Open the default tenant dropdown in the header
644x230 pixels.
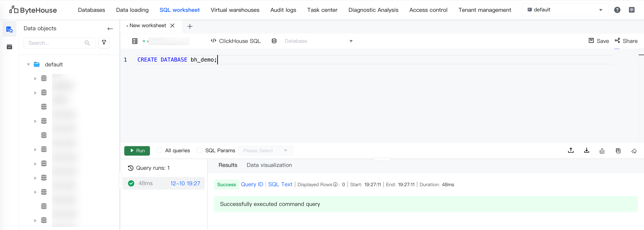[565, 10]
